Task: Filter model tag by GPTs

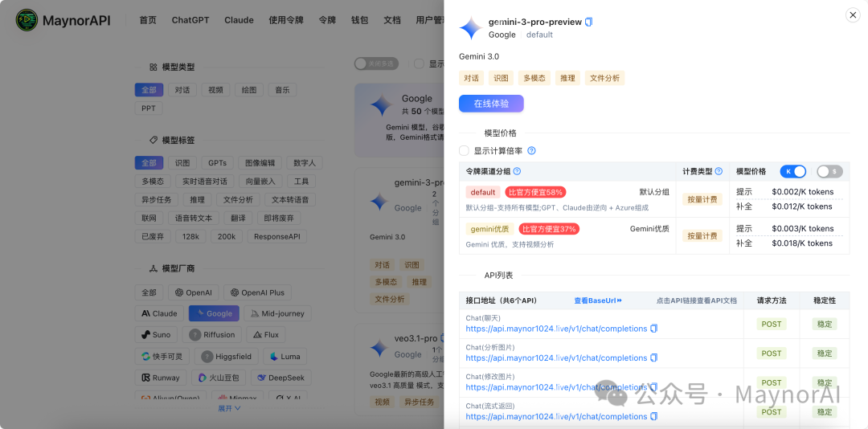Action: pos(217,163)
